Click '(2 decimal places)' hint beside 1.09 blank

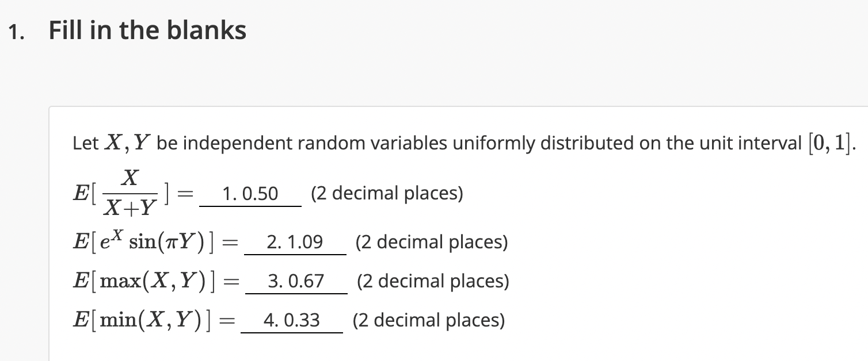[x=432, y=243]
